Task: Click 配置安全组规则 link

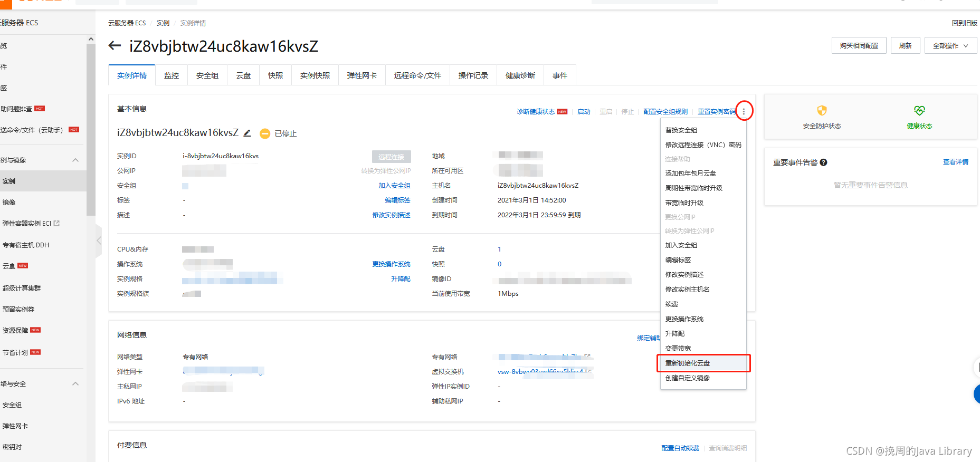Action: 665,112
